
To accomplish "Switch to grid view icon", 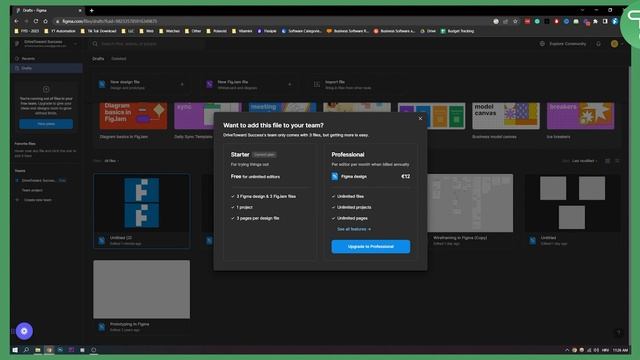I will point(607,161).
